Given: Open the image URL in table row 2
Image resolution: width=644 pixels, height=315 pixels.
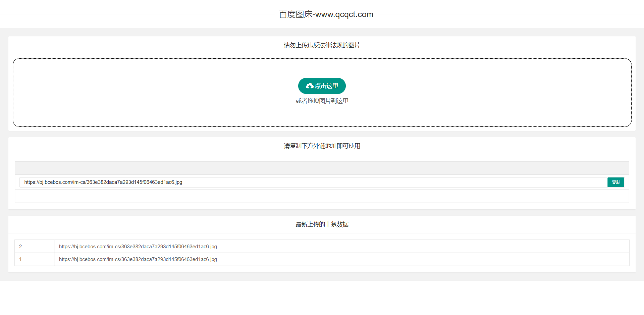Looking at the screenshot, I should point(138,247).
